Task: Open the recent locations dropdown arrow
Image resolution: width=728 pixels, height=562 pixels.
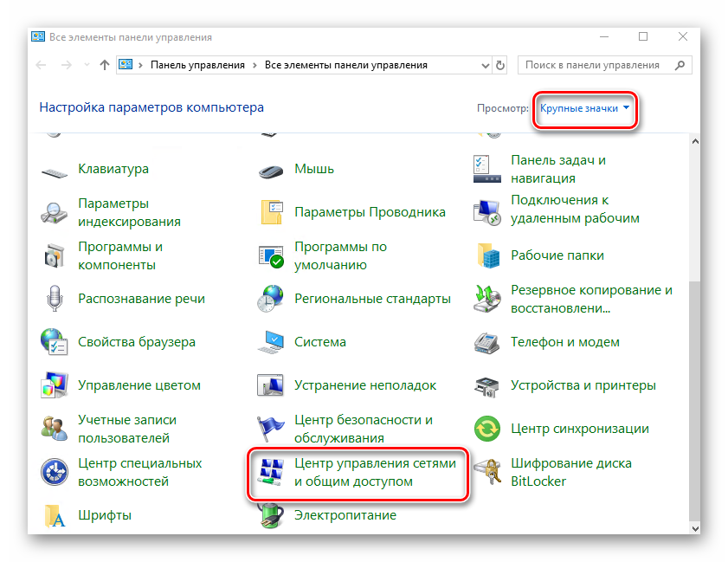Action: (x=87, y=65)
